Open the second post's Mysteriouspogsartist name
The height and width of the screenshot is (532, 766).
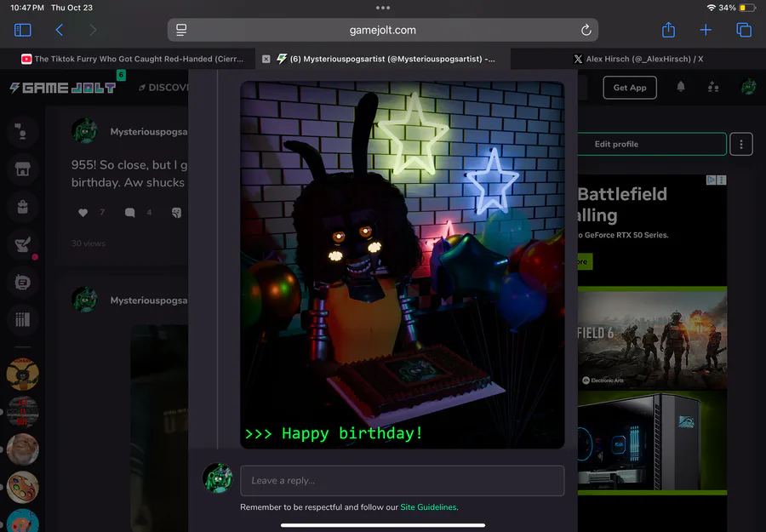149,300
